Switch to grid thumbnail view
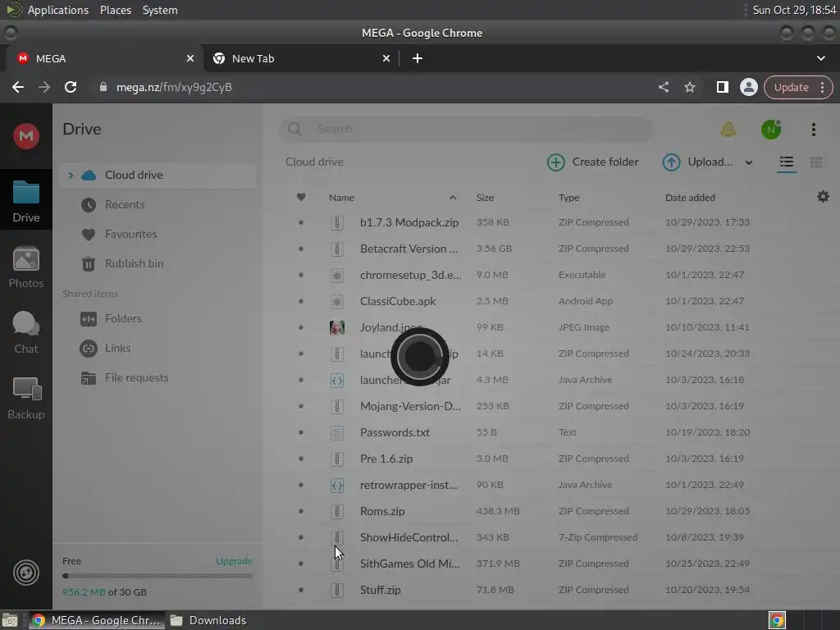This screenshot has height=630, width=840. [816, 162]
